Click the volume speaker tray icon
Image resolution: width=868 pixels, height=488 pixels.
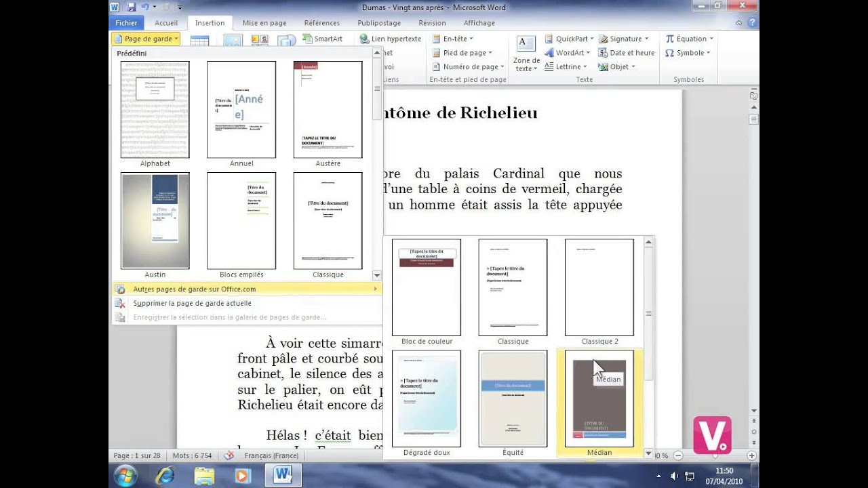coord(674,476)
